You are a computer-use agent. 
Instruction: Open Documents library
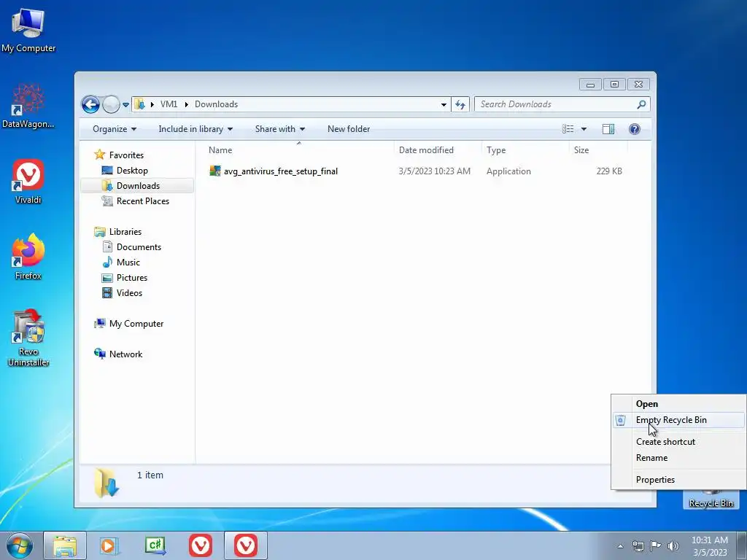pos(139,247)
